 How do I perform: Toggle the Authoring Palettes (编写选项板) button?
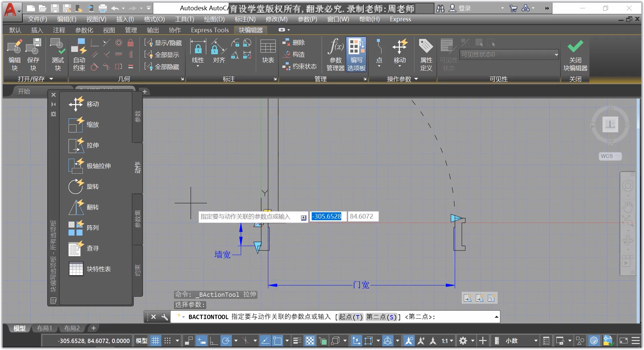pos(356,55)
